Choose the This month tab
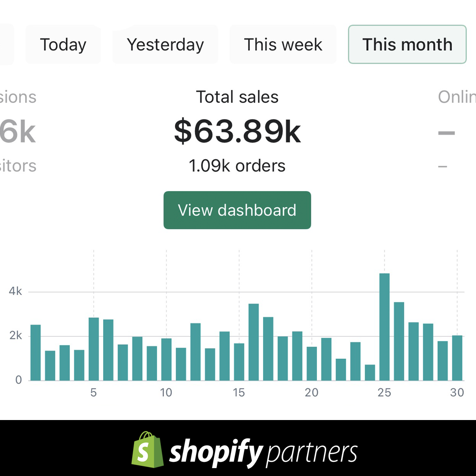Screen dimensions: 476x476 [407, 45]
